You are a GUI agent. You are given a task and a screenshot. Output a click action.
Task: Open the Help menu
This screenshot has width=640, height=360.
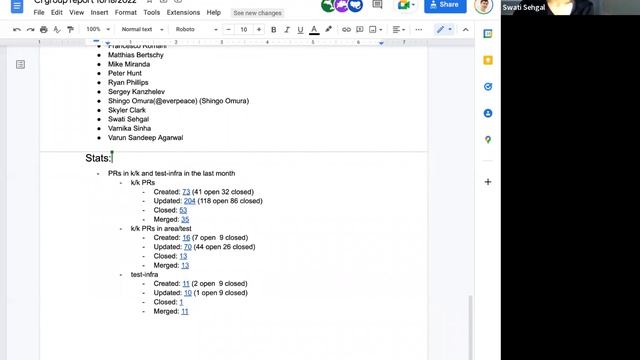213,13
